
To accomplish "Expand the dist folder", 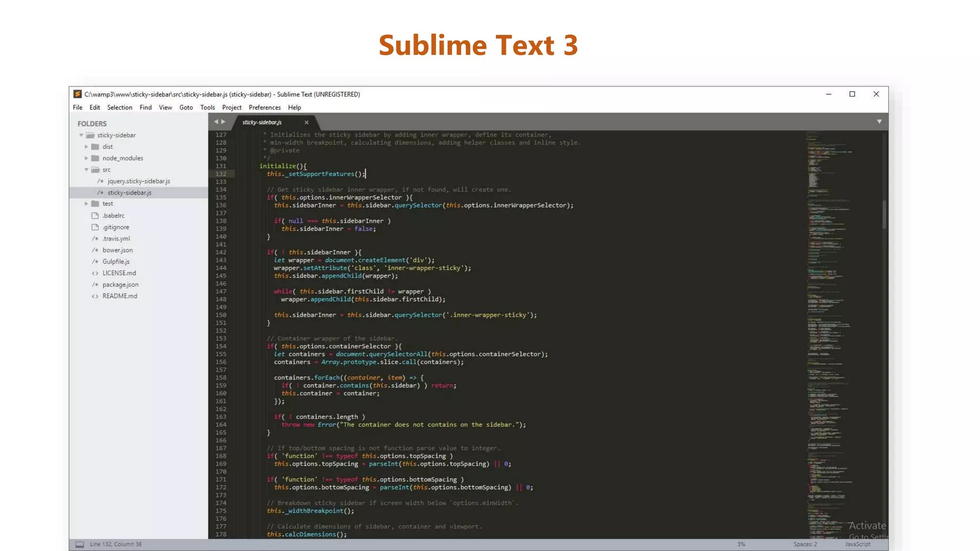I will 87,147.
